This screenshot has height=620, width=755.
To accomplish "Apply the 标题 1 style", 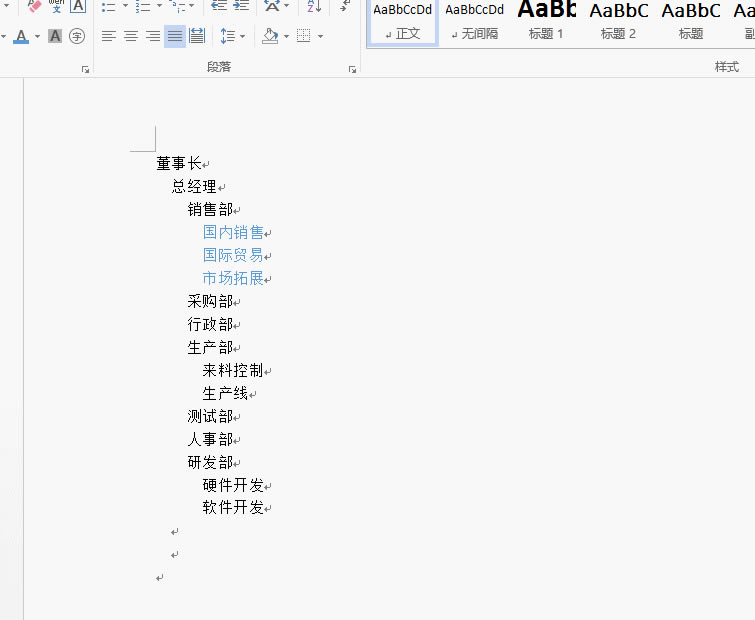I will [546, 21].
